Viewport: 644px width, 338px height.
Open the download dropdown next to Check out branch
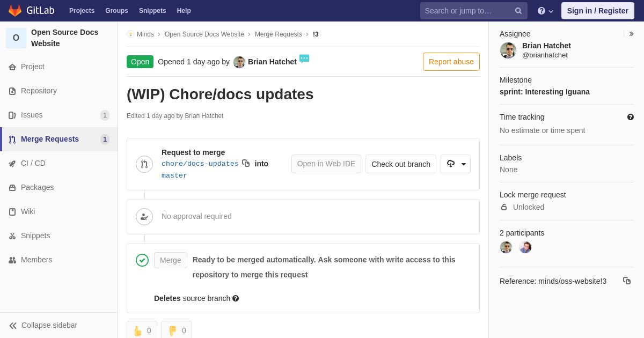point(456,164)
